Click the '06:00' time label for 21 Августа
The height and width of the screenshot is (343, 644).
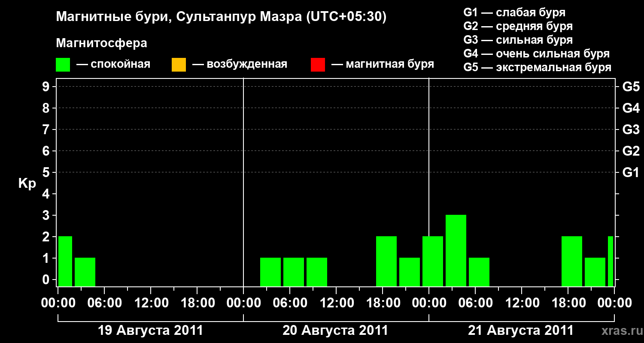click(x=475, y=303)
